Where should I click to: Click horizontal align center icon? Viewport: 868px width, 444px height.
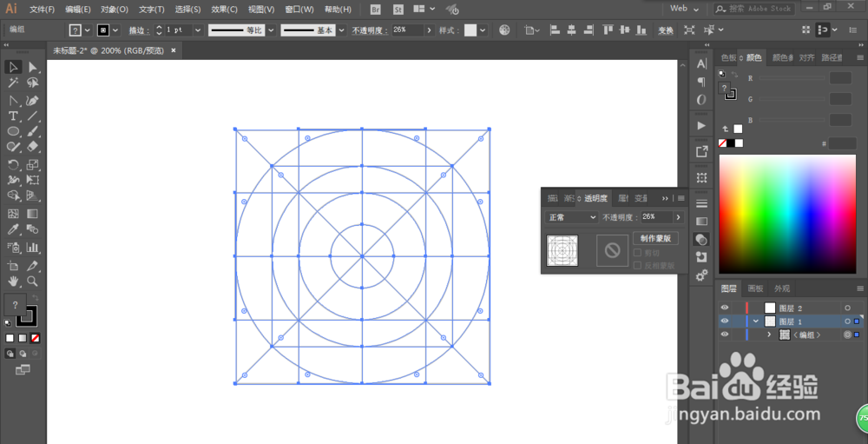pyautogui.click(x=572, y=30)
